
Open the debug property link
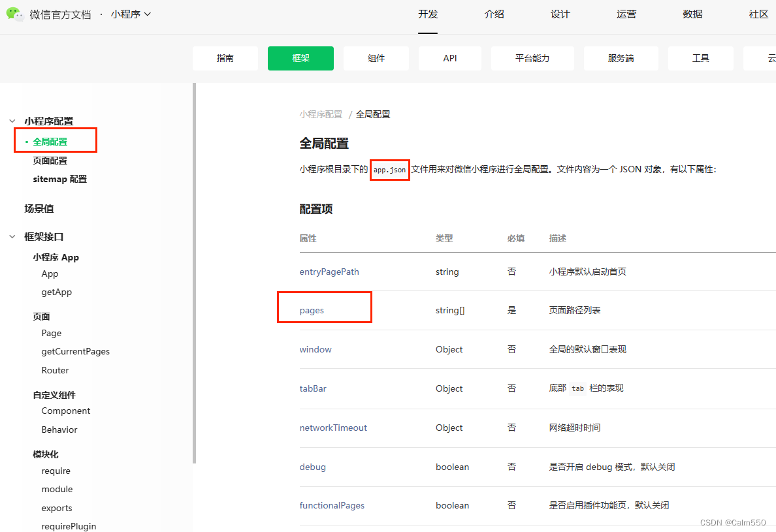click(x=313, y=467)
